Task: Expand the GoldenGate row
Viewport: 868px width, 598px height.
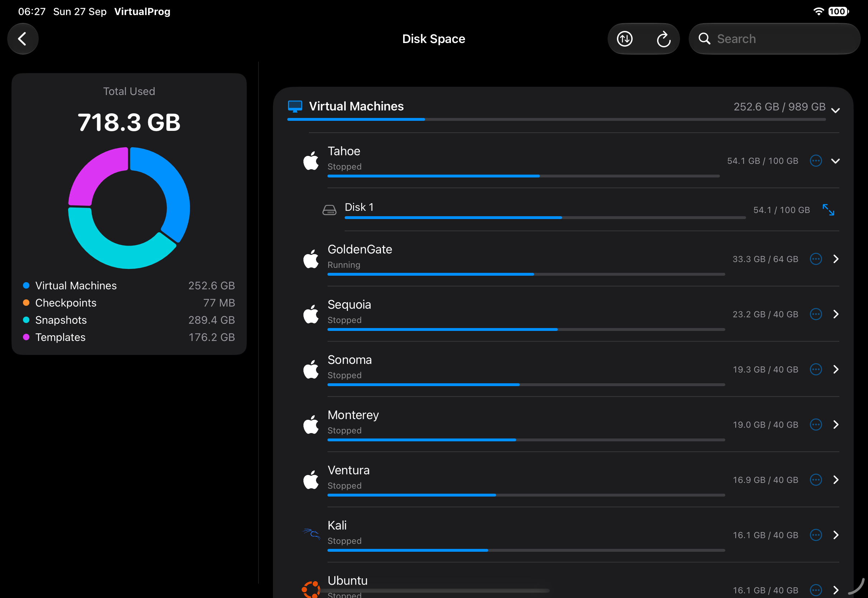Action: (836, 259)
